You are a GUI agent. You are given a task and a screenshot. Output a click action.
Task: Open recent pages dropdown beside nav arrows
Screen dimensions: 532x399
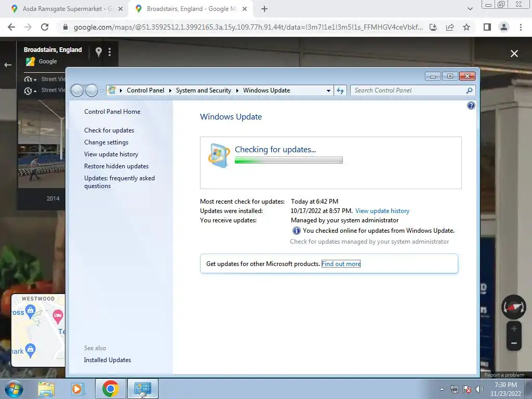click(x=102, y=90)
